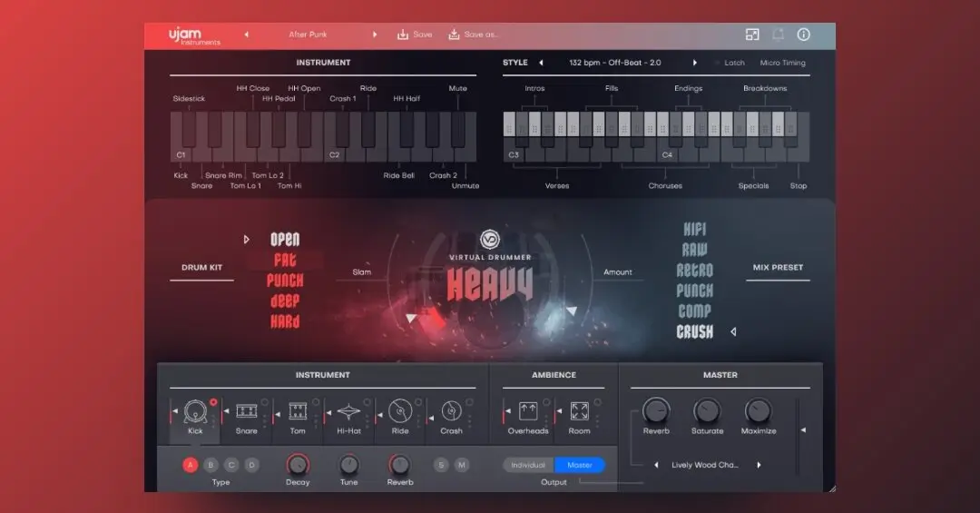Choose the HiFi mix preset
980x513 pixels.
tap(694, 229)
